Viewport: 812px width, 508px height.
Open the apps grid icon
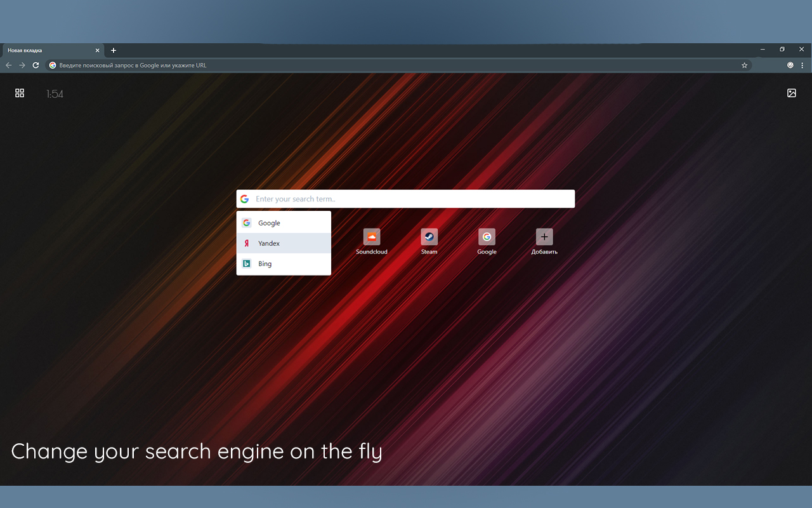click(x=20, y=93)
